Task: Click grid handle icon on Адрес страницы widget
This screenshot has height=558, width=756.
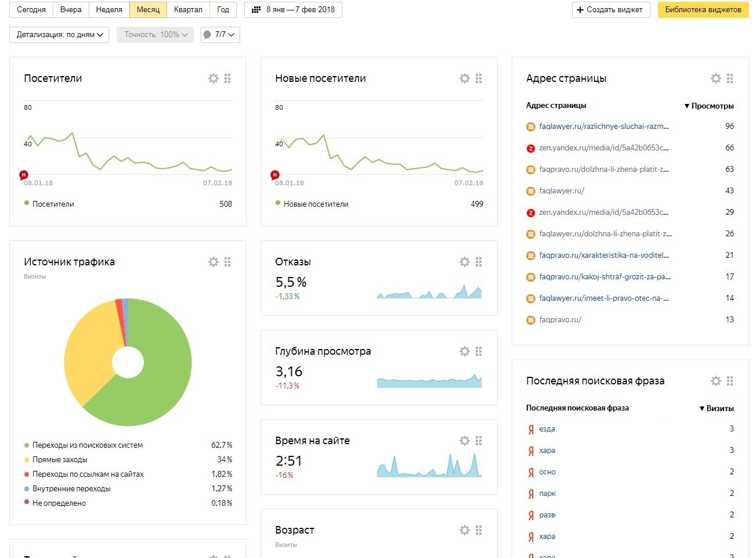Action: pyautogui.click(x=730, y=78)
